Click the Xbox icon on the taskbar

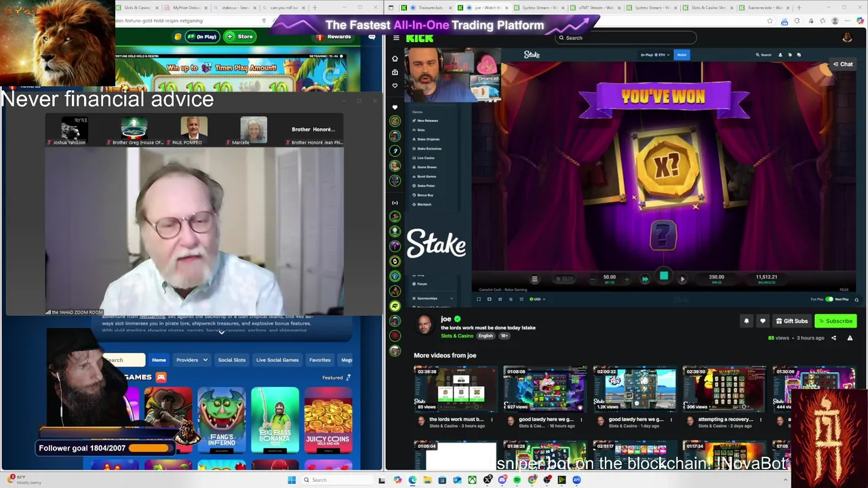(472, 480)
